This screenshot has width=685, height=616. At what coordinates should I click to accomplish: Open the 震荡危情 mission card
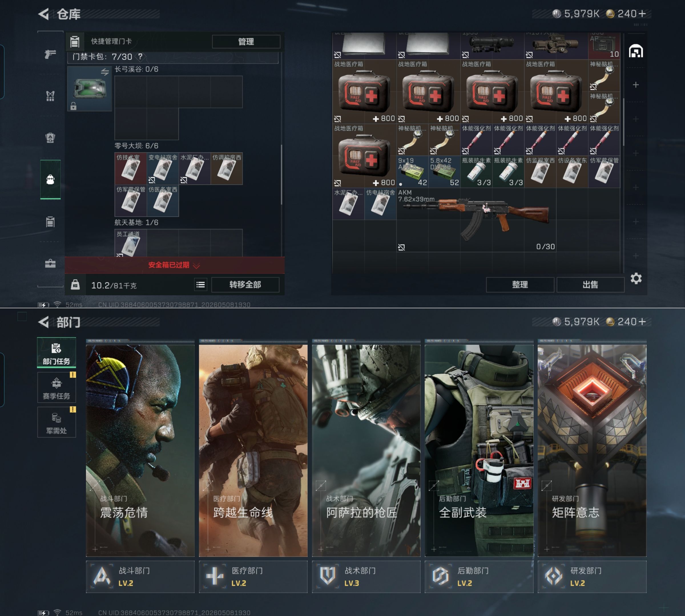140,451
